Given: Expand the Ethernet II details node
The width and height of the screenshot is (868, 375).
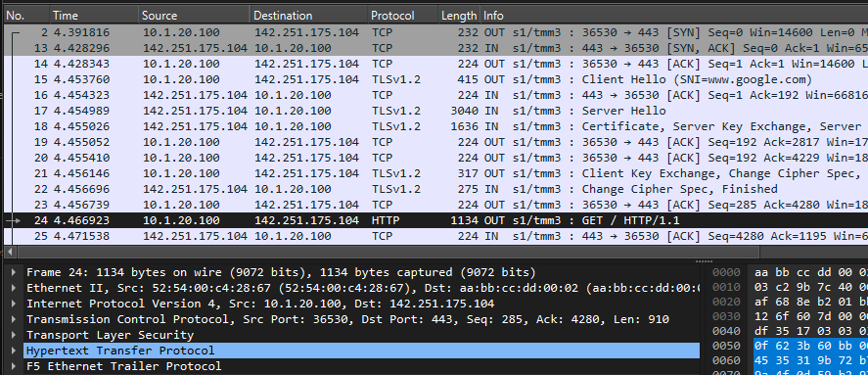Looking at the screenshot, I should 14,288.
